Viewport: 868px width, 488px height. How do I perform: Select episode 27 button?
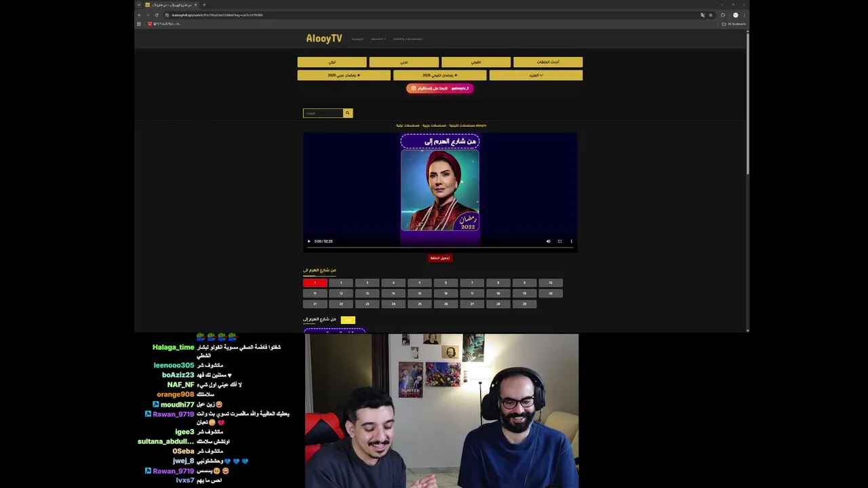472,304
